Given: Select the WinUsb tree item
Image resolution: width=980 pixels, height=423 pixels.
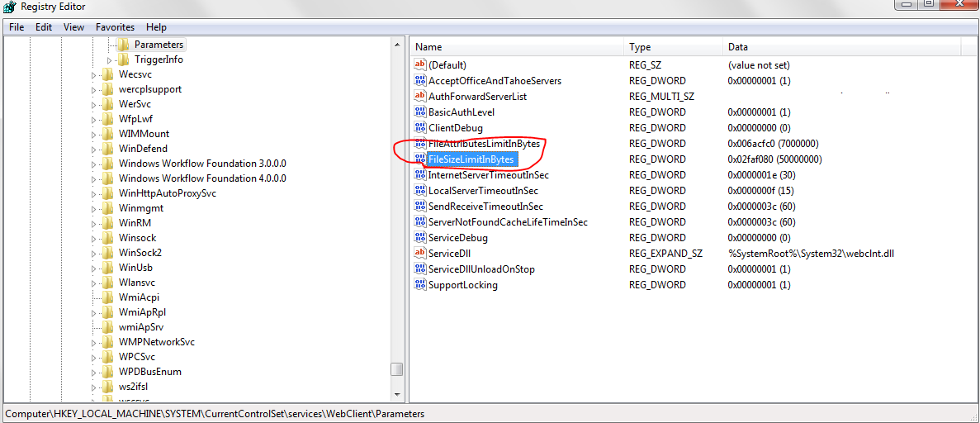Looking at the screenshot, I should click(x=135, y=268).
